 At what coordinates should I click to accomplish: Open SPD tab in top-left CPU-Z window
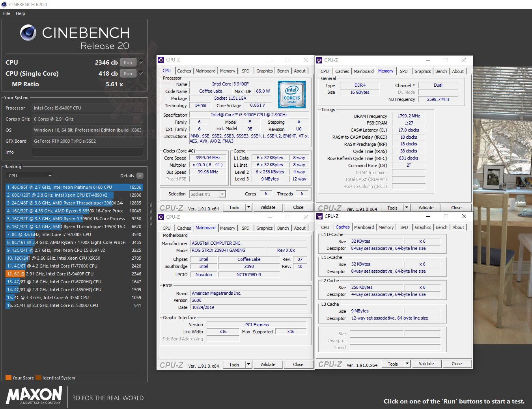pyautogui.click(x=245, y=71)
